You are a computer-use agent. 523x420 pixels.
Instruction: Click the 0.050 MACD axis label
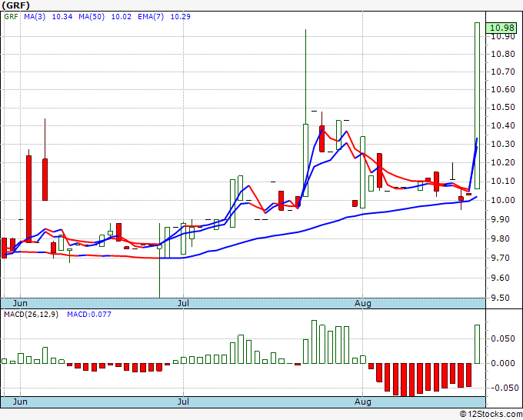(x=503, y=338)
